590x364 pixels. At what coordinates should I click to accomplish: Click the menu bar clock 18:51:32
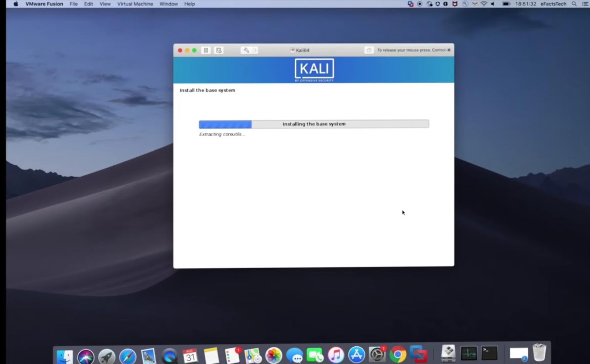[x=525, y=4]
